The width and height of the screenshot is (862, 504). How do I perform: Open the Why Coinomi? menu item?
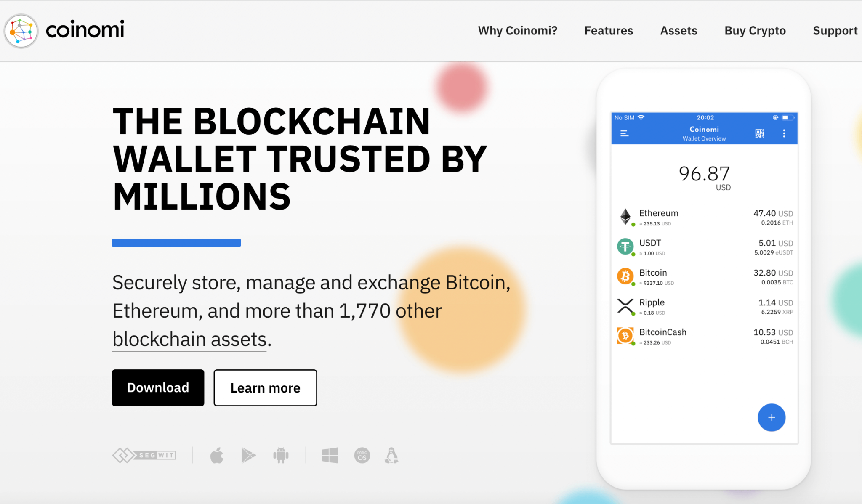pyautogui.click(x=518, y=30)
